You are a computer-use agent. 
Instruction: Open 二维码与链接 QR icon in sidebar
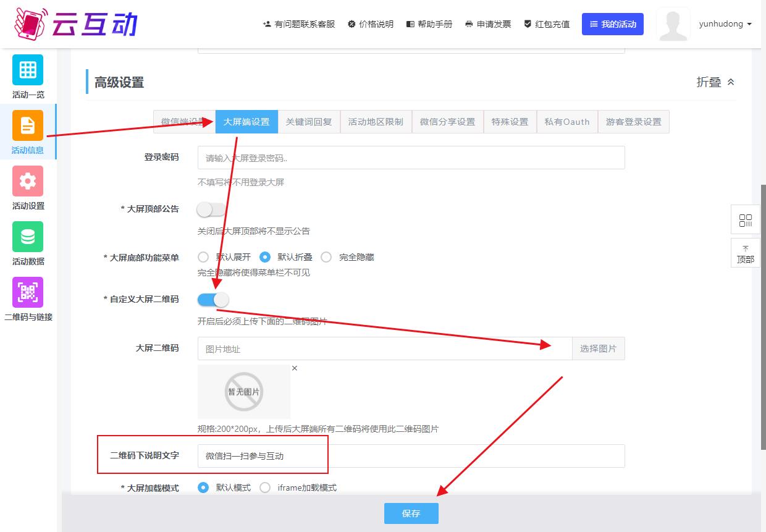28,292
